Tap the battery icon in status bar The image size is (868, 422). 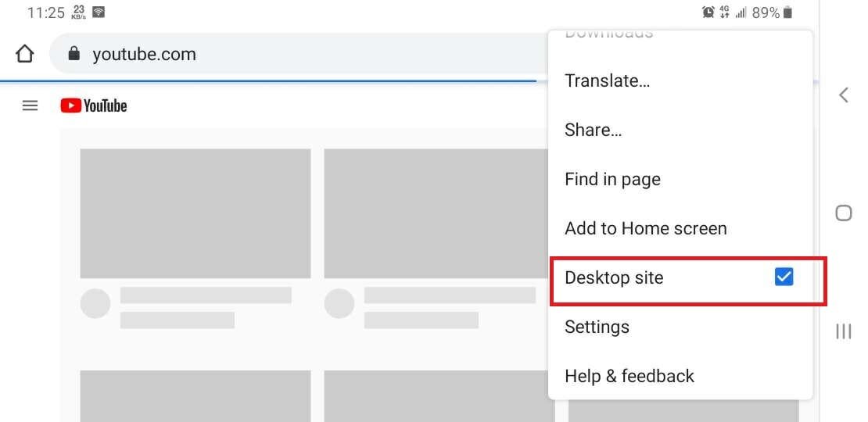click(x=787, y=13)
